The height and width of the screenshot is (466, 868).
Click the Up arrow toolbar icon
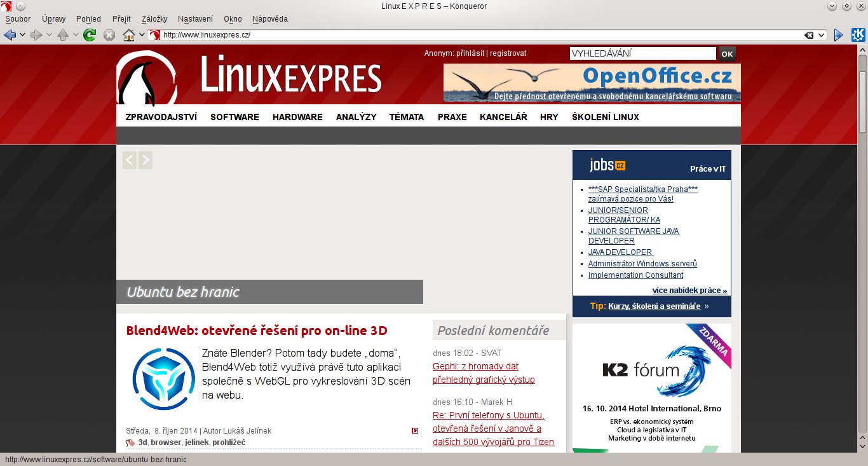pos(63,35)
